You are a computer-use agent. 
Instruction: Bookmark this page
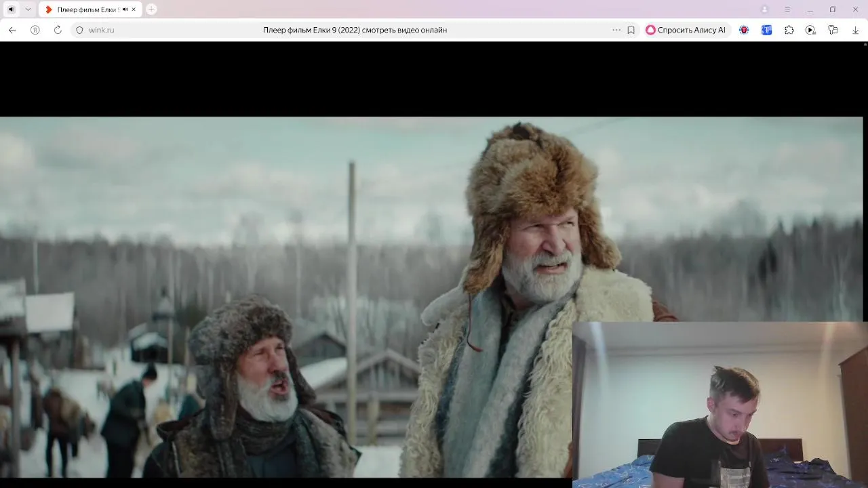pos(631,30)
